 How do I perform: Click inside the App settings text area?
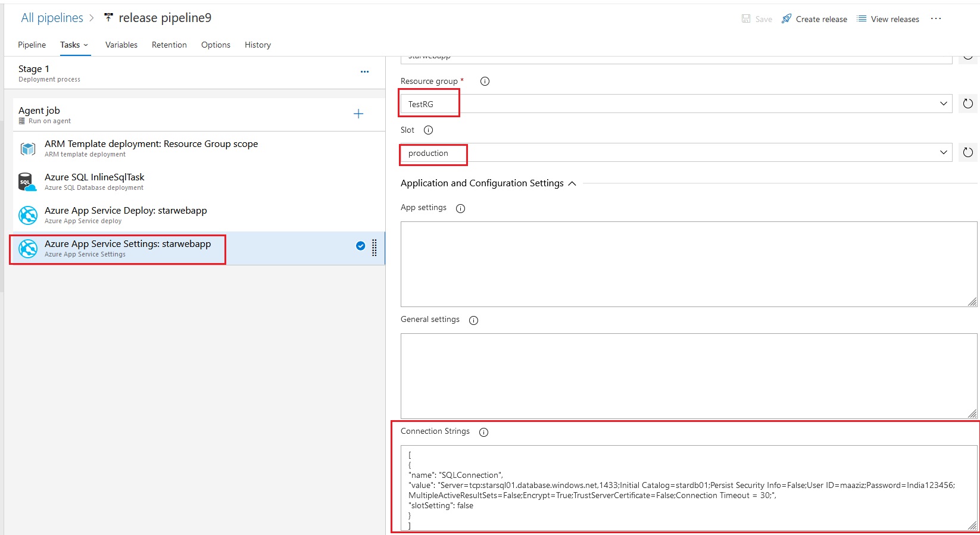689,264
